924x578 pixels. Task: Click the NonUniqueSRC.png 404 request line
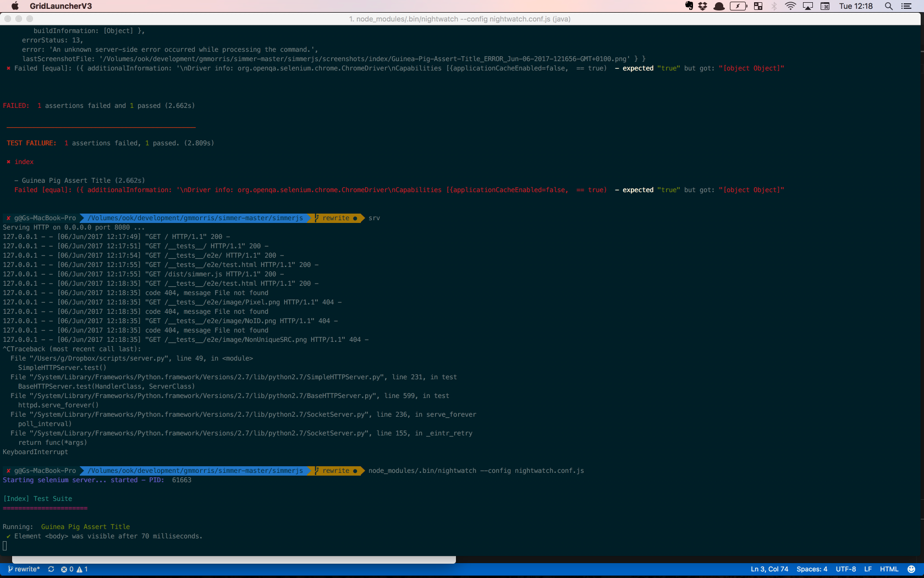pyautogui.click(x=186, y=340)
